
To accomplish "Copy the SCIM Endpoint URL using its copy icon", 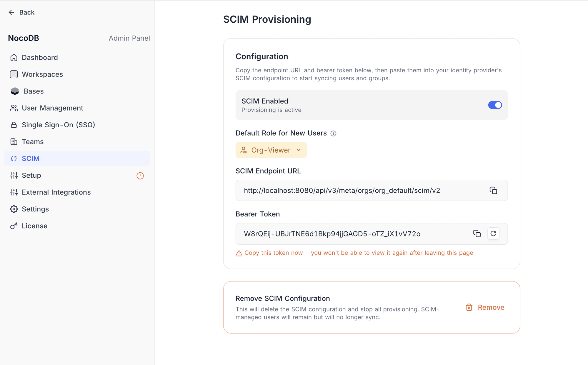I will coord(493,190).
